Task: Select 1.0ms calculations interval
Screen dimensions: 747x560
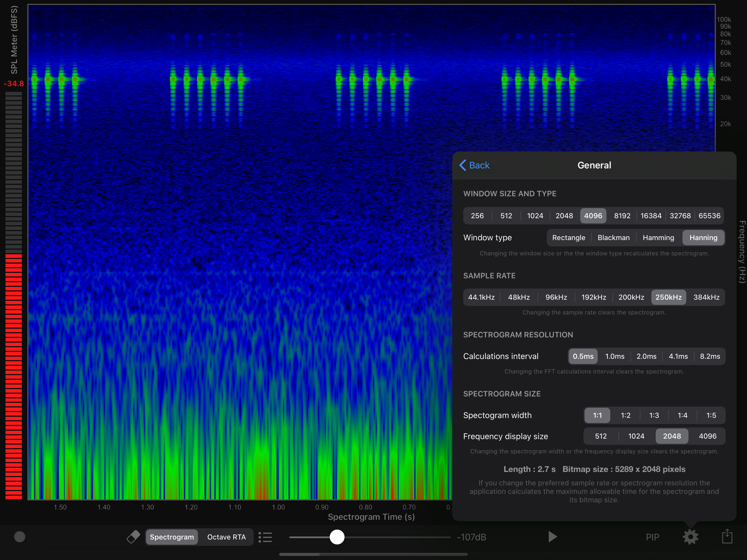Action: [x=615, y=356]
